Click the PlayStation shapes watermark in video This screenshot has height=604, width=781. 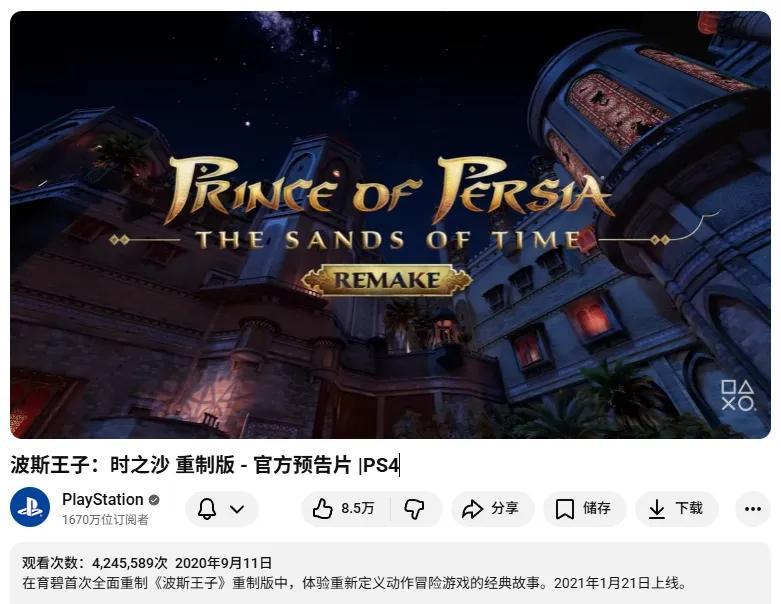738,395
